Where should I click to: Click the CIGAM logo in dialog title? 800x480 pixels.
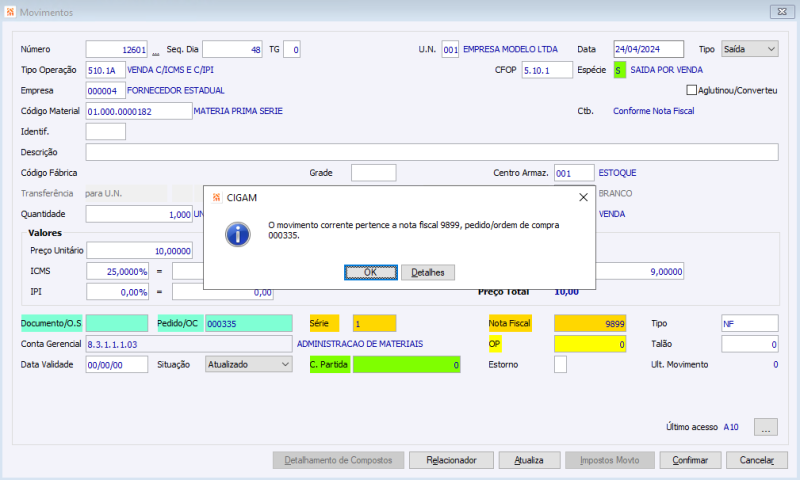pyautogui.click(x=217, y=197)
